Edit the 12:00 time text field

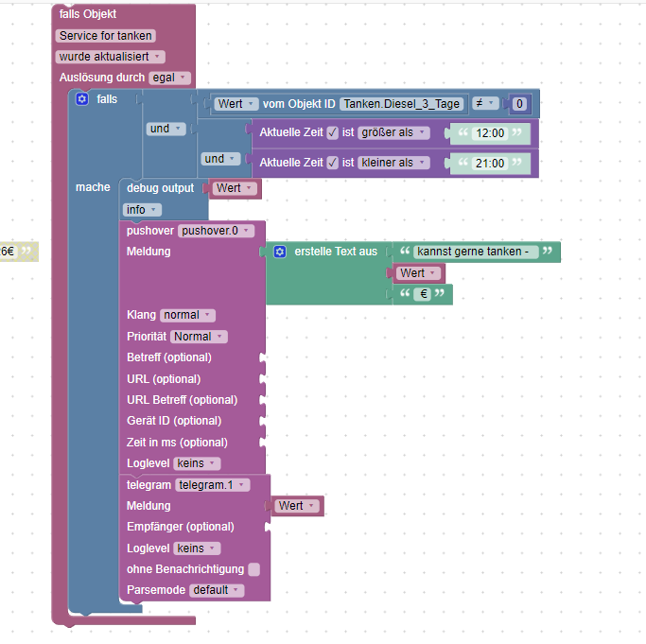[490, 133]
